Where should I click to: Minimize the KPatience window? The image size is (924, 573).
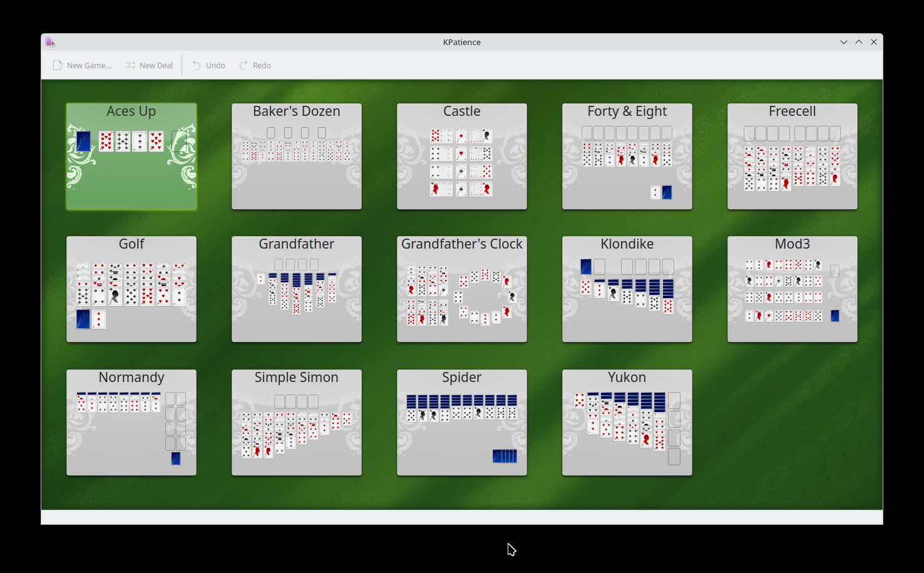click(844, 42)
